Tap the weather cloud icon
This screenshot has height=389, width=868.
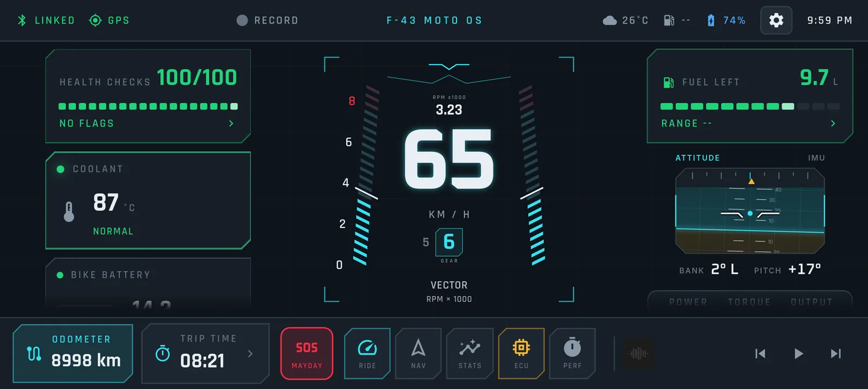[610, 21]
